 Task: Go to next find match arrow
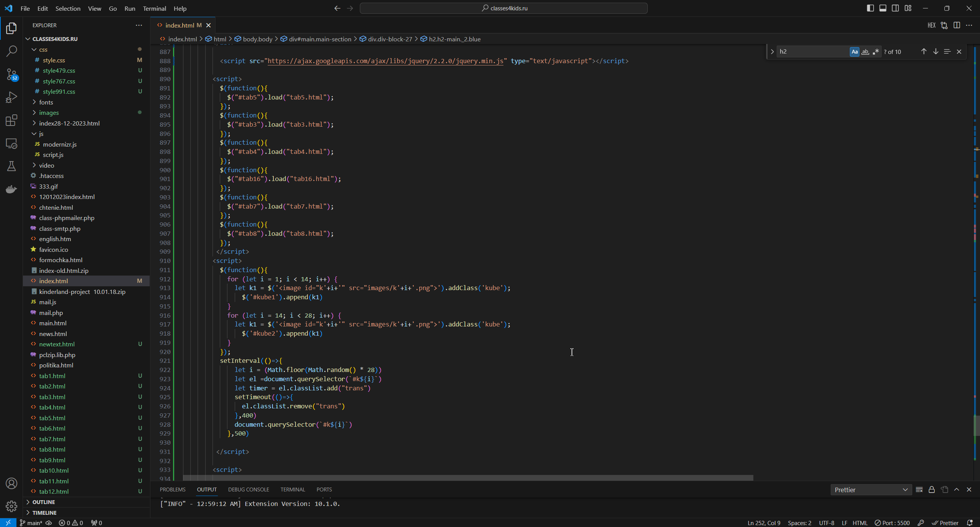coord(935,52)
